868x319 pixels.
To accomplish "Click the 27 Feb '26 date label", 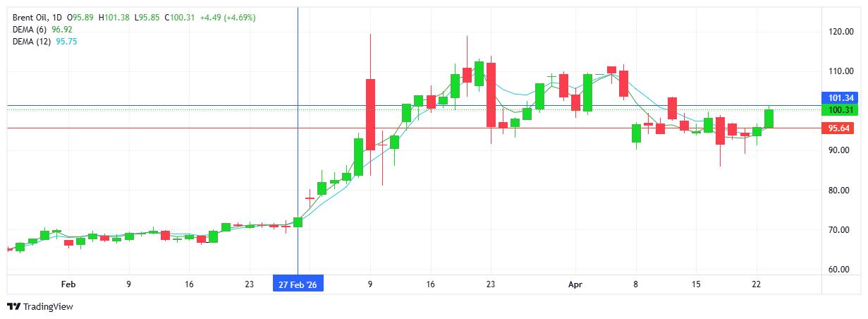I will (298, 284).
